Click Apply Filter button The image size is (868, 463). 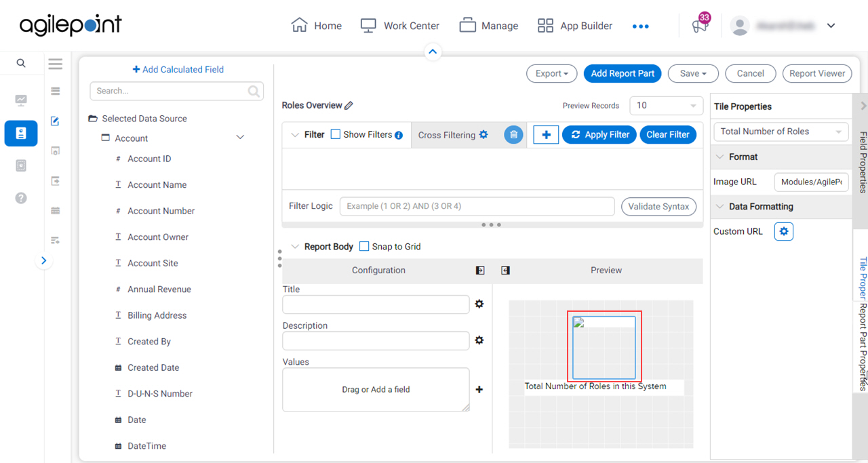click(600, 135)
